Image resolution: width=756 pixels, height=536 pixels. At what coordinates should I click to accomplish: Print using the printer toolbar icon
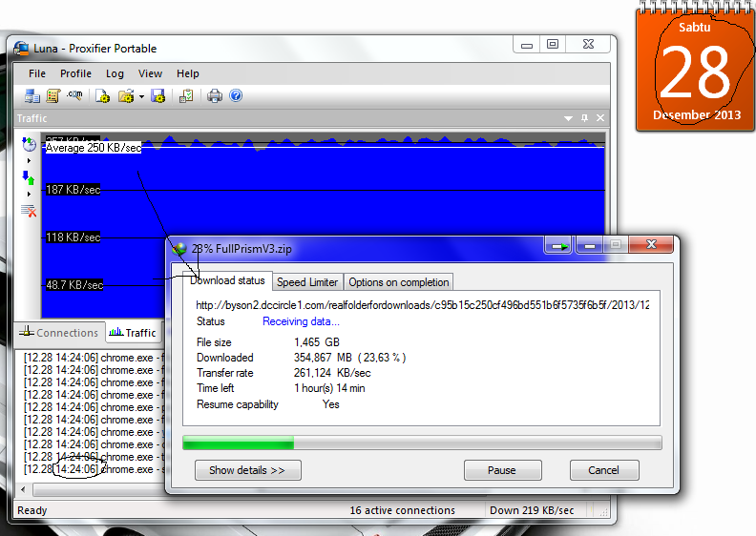(215, 95)
